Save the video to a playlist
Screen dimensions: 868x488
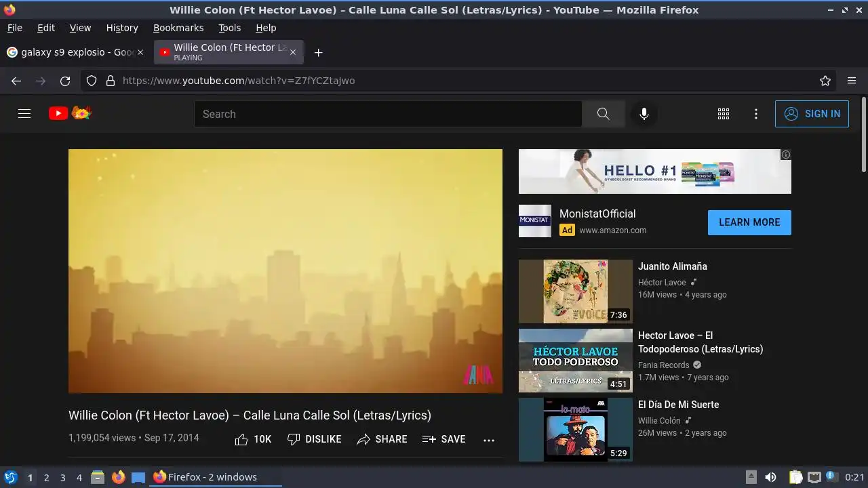coord(443,439)
